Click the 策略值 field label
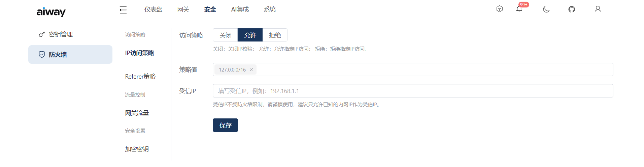Image resolution: width=644 pixels, height=167 pixels. pos(188,69)
